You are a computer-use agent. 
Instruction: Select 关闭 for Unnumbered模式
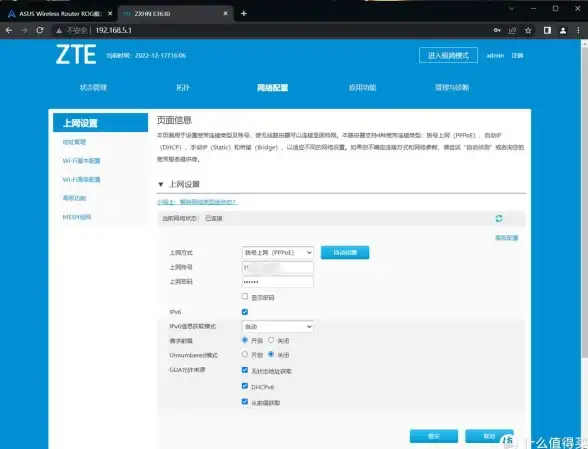click(x=271, y=354)
